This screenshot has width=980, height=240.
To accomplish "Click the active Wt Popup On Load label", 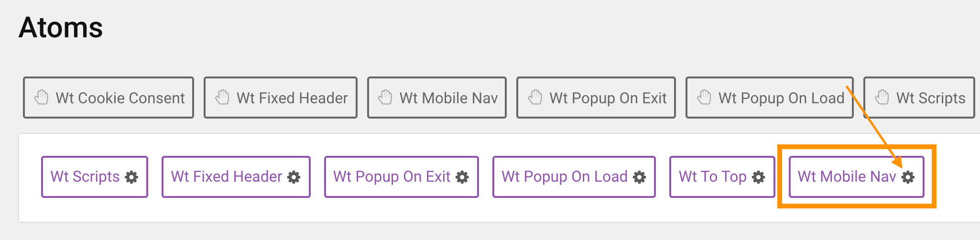I will click(565, 177).
